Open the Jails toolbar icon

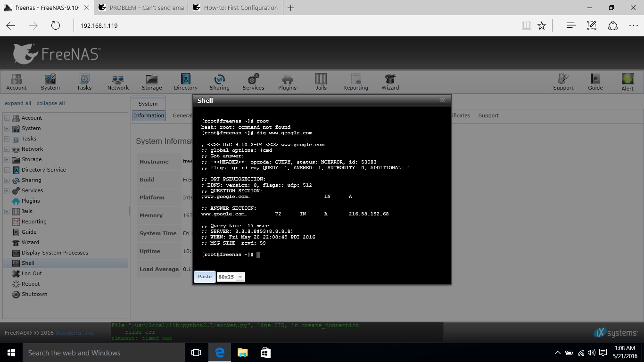pos(321,82)
